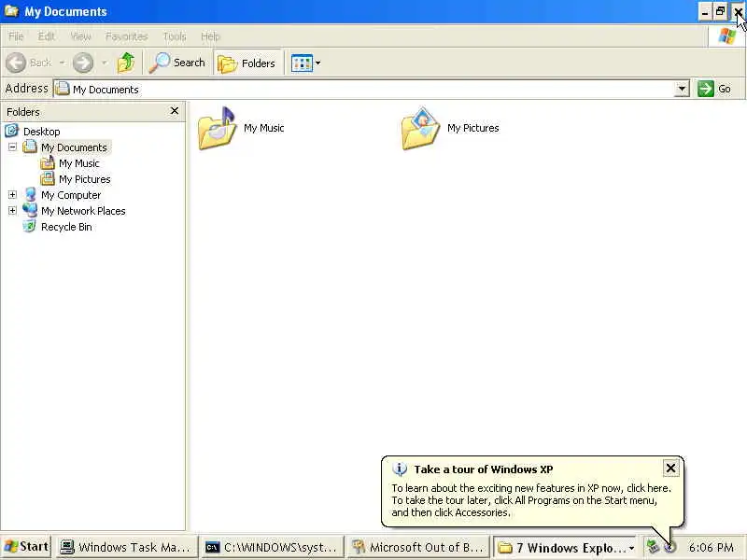The image size is (747, 560).
Task: Expand the My Computer tree node
Action: tap(12, 194)
